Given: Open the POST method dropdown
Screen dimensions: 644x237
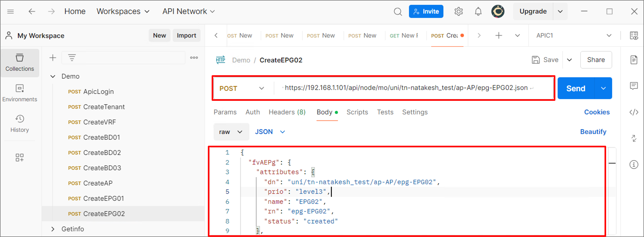Looking at the screenshot, I should tap(261, 88).
